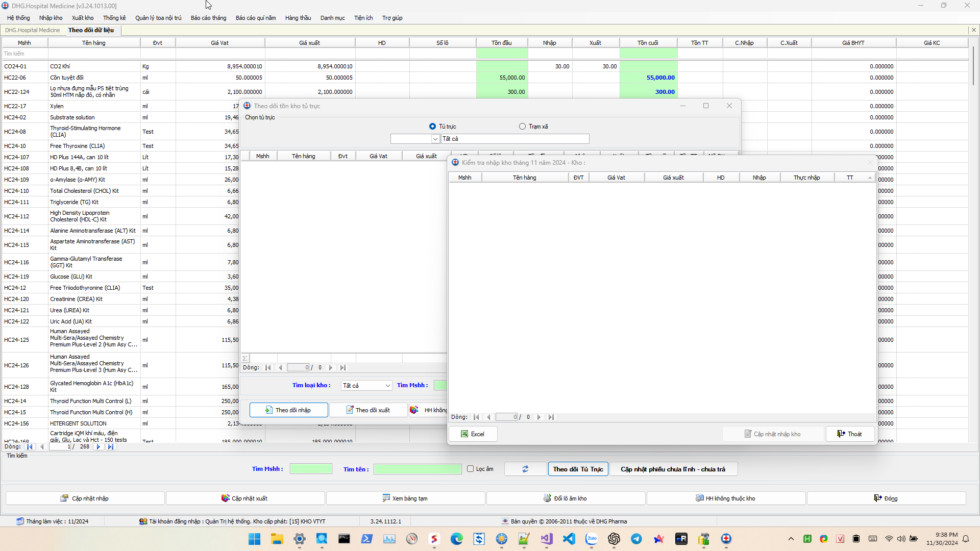
Task: Open the Báo cáo tháng menu
Action: coord(208,18)
